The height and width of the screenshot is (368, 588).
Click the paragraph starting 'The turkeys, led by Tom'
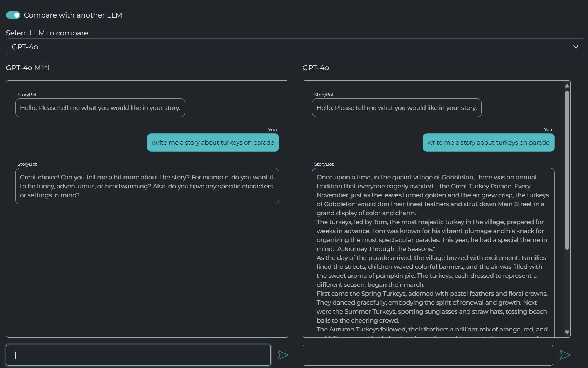pos(432,235)
